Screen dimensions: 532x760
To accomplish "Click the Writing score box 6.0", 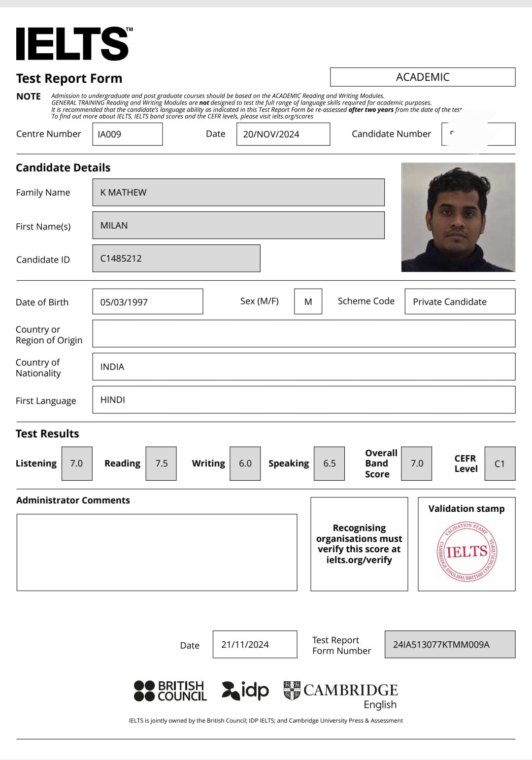I will (245, 463).
